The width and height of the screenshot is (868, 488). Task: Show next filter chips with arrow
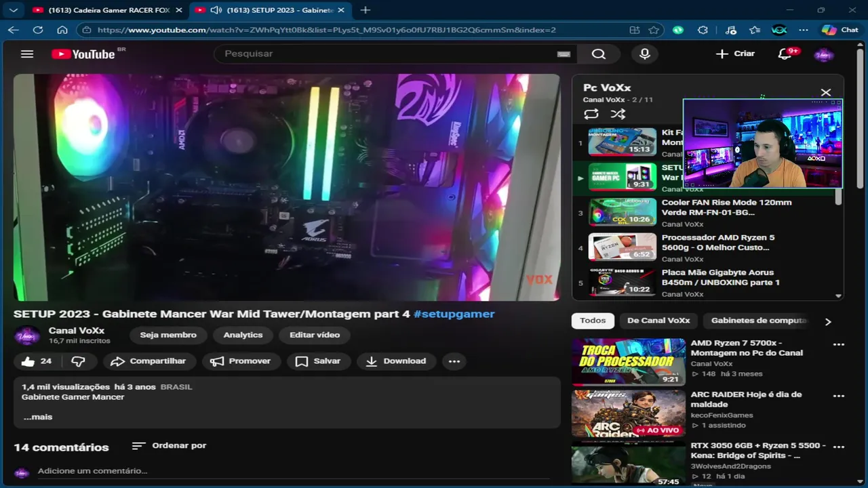click(828, 321)
